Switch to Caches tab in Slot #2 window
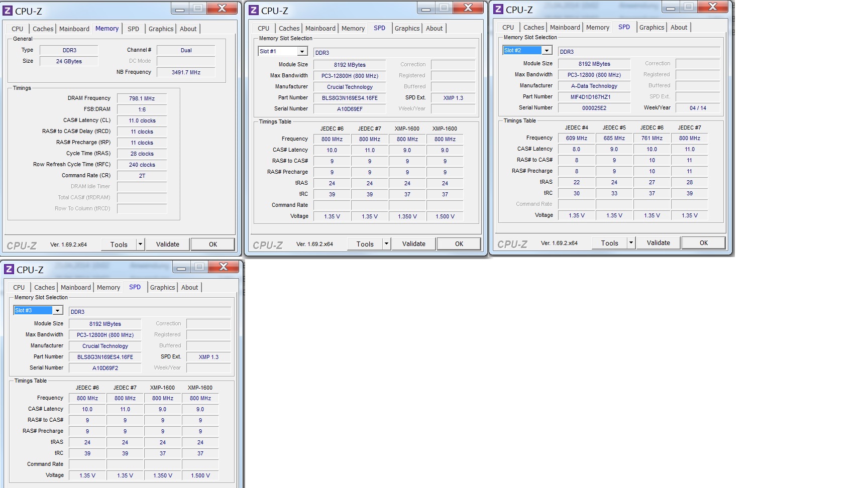 [x=533, y=27]
